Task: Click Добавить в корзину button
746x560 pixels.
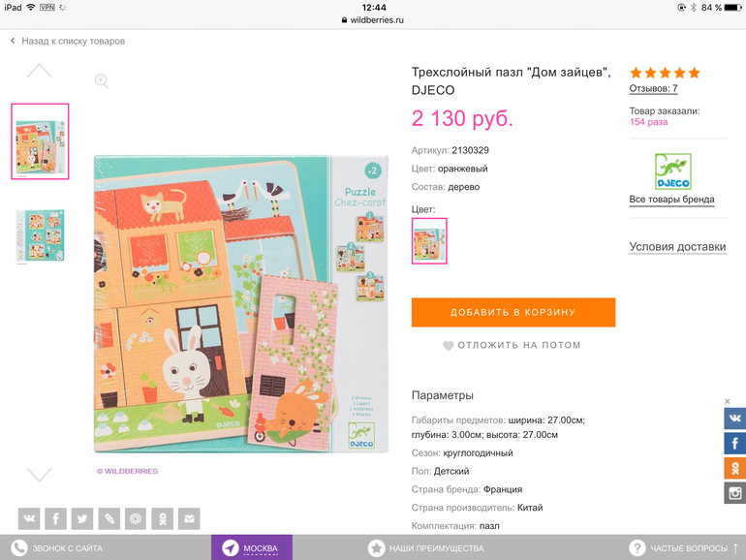Action: [x=513, y=312]
